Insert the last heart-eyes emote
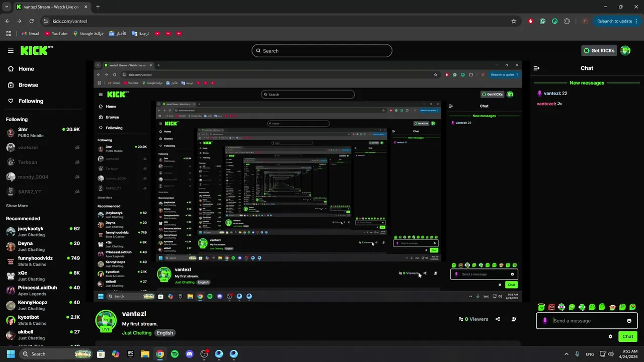 point(632,307)
